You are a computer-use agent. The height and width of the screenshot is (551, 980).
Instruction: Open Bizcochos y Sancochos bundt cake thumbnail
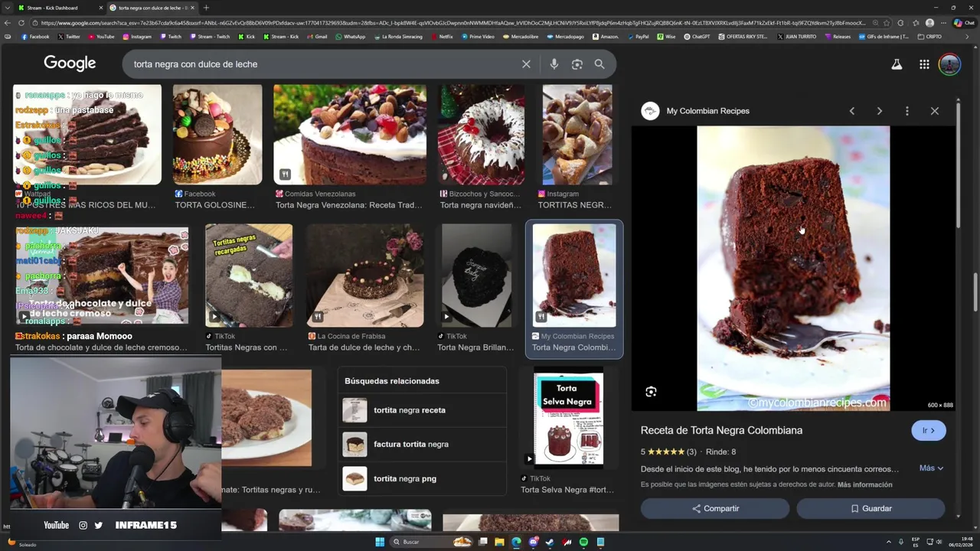point(481,135)
